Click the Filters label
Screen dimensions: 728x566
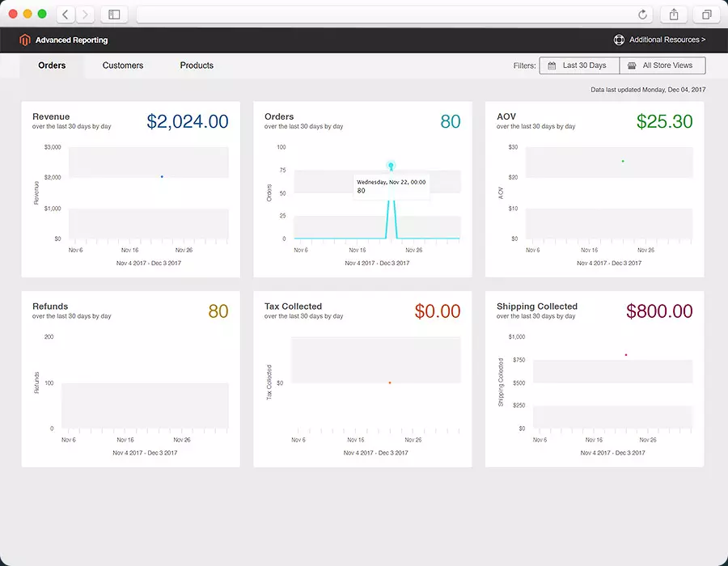coord(524,65)
